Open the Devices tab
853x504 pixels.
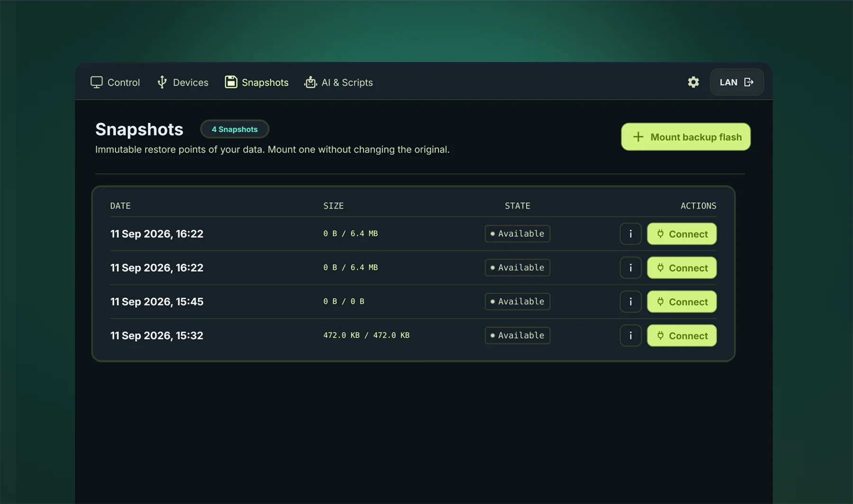click(182, 82)
